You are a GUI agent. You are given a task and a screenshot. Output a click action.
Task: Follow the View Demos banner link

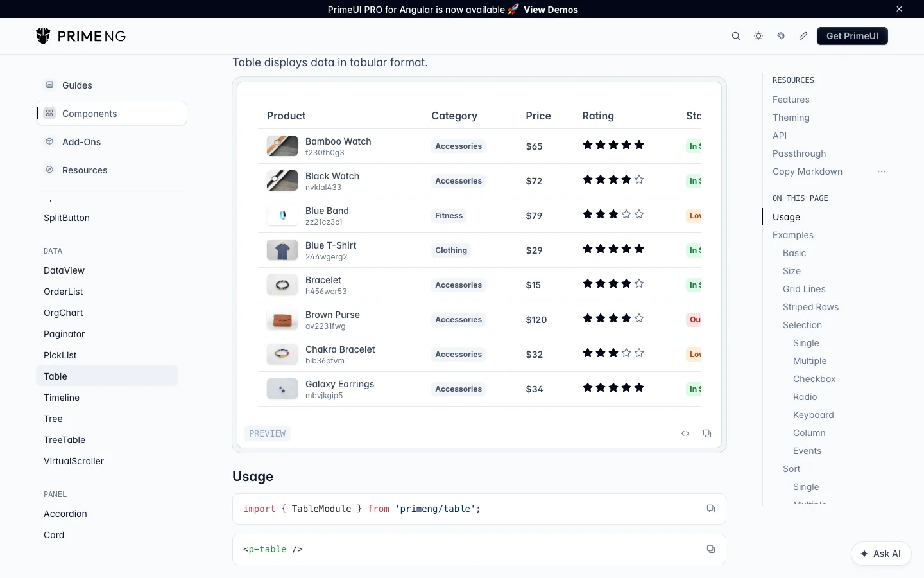coord(551,10)
